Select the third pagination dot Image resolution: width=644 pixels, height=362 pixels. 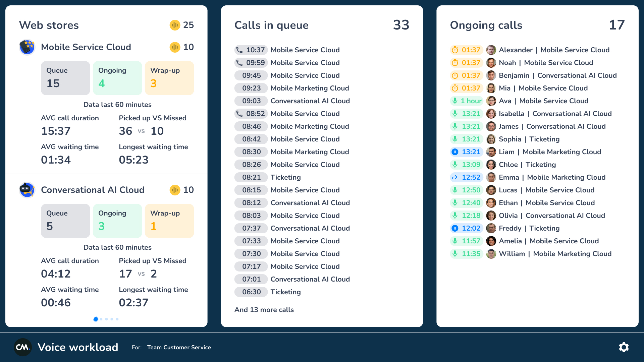point(106,319)
